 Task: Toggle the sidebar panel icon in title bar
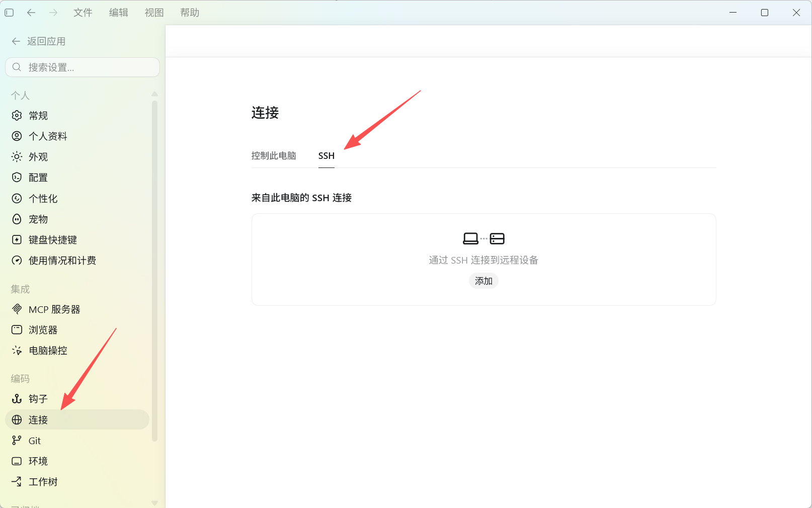[x=9, y=13]
